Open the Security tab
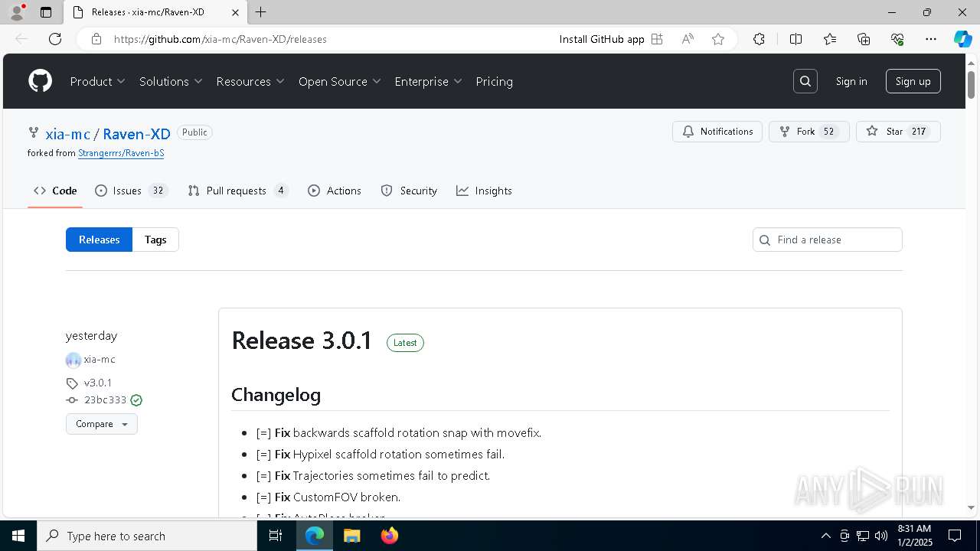980x551 pixels. [409, 191]
